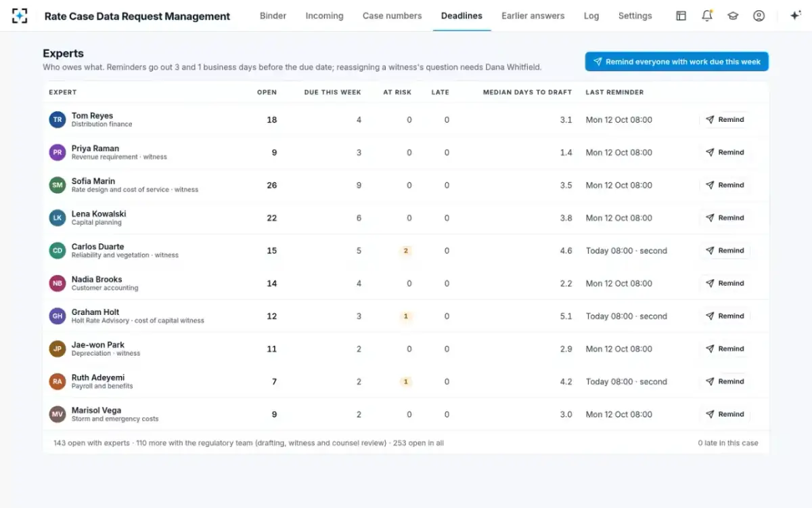
Task: Send Lena Kowalski a reminder
Action: (725, 218)
